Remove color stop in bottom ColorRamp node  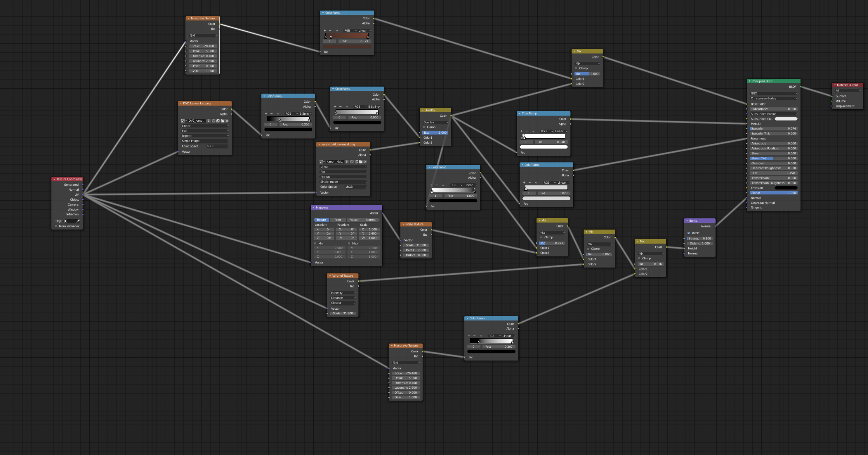point(474,336)
